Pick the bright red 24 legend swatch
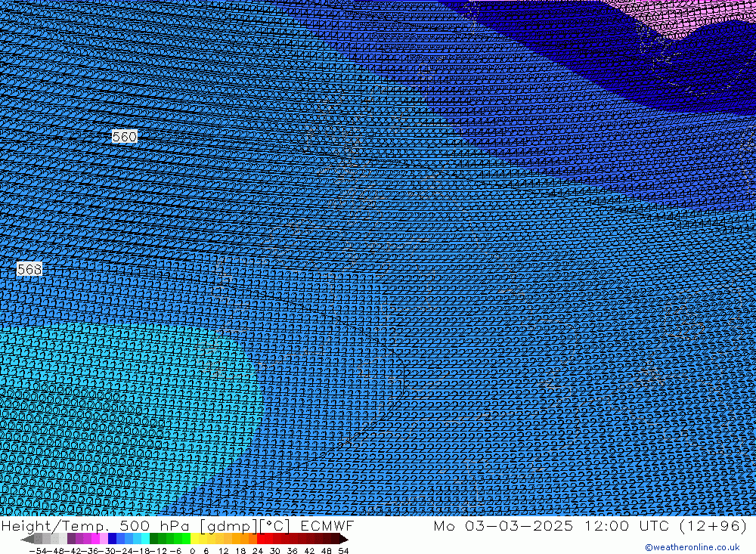 pyautogui.click(x=261, y=539)
